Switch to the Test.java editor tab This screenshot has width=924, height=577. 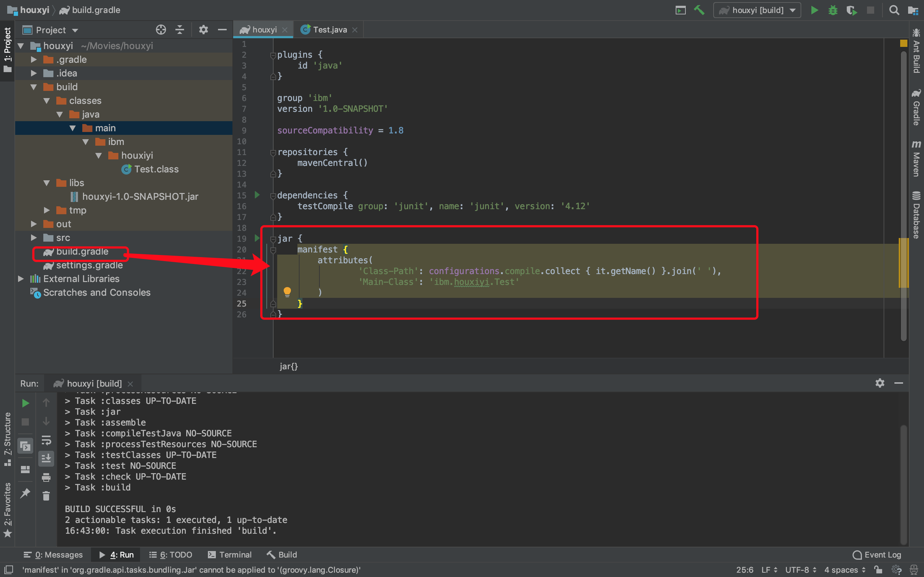(x=329, y=30)
